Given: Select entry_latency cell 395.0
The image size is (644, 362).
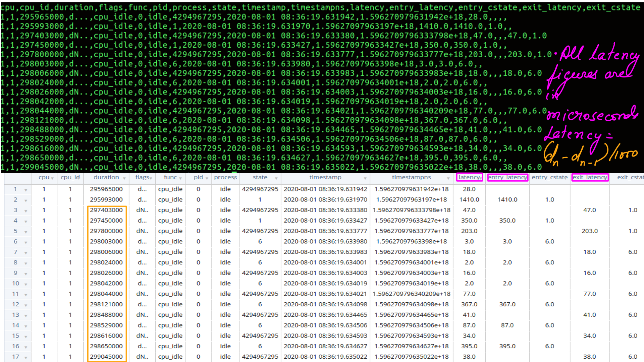Looking at the screenshot, I should point(507,346).
